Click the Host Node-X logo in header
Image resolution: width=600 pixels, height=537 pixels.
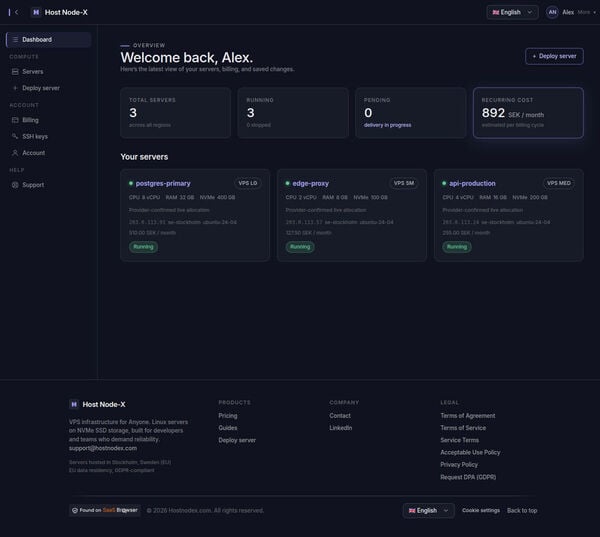click(x=59, y=12)
